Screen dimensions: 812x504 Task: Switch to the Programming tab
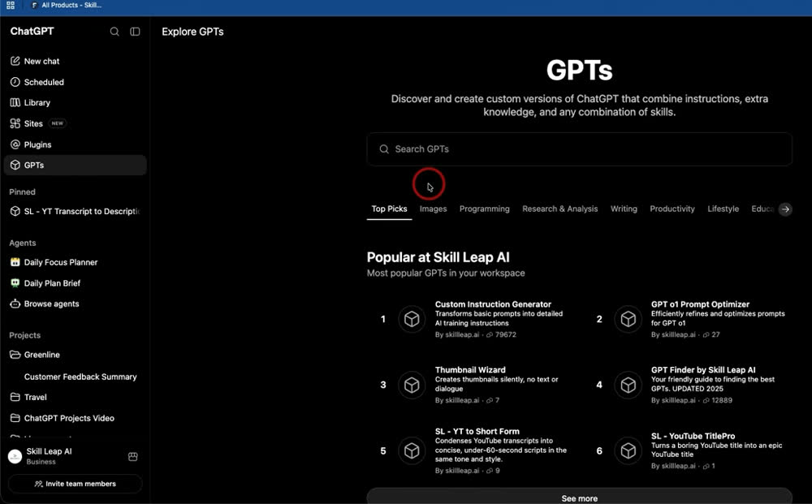484,209
